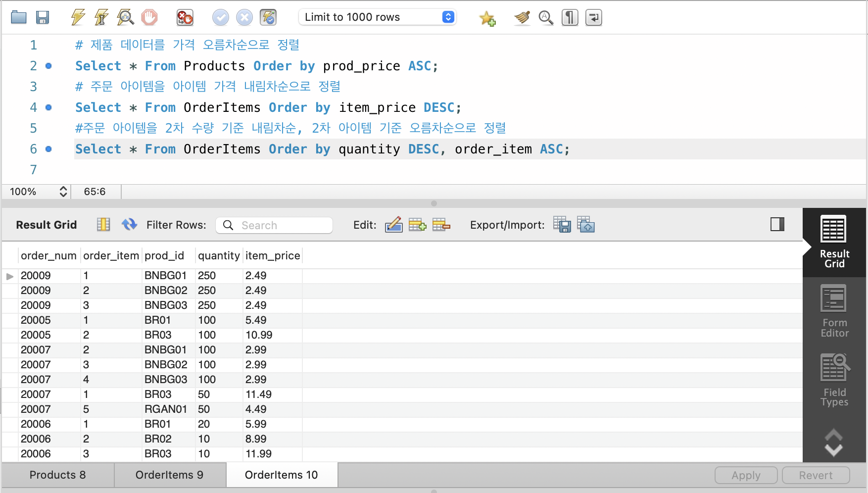The height and width of the screenshot is (493, 868).
Task: Beautify the query with broom icon
Action: pyautogui.click(x=522, y=17)
